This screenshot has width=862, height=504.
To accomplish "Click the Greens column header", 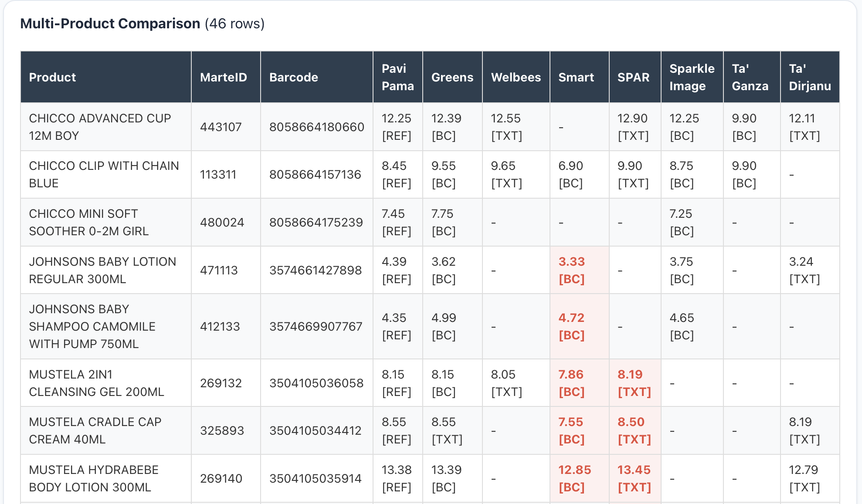I will point(452,77).
